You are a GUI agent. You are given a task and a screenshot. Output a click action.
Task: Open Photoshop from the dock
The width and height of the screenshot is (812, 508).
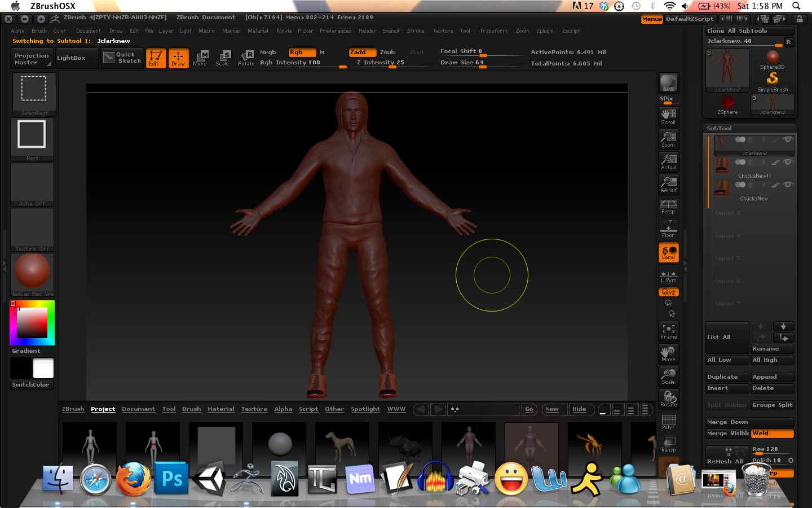pyautogui.click(x=171, y=479)
